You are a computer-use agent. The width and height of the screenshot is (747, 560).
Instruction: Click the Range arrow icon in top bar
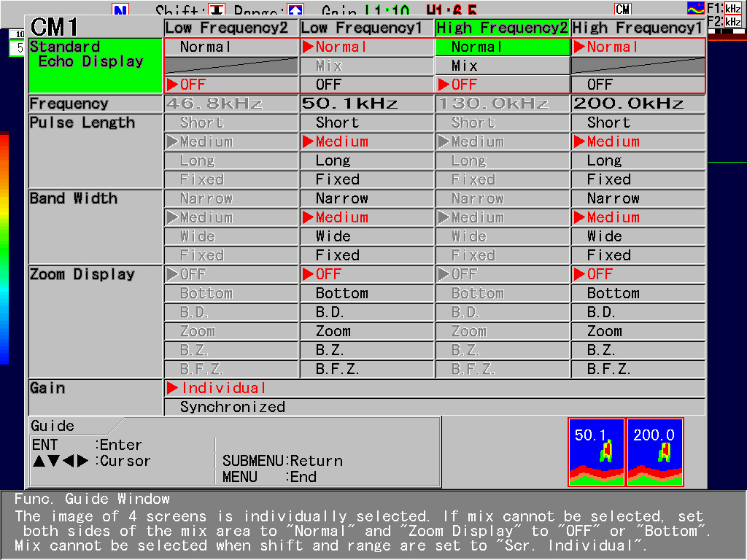[295, 10]
